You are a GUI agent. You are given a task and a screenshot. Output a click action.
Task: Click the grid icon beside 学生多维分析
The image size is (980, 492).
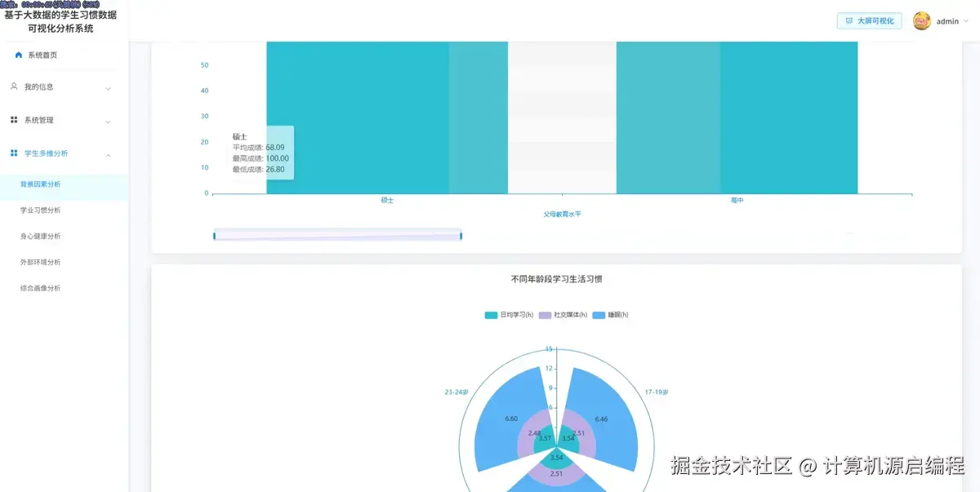14,153
